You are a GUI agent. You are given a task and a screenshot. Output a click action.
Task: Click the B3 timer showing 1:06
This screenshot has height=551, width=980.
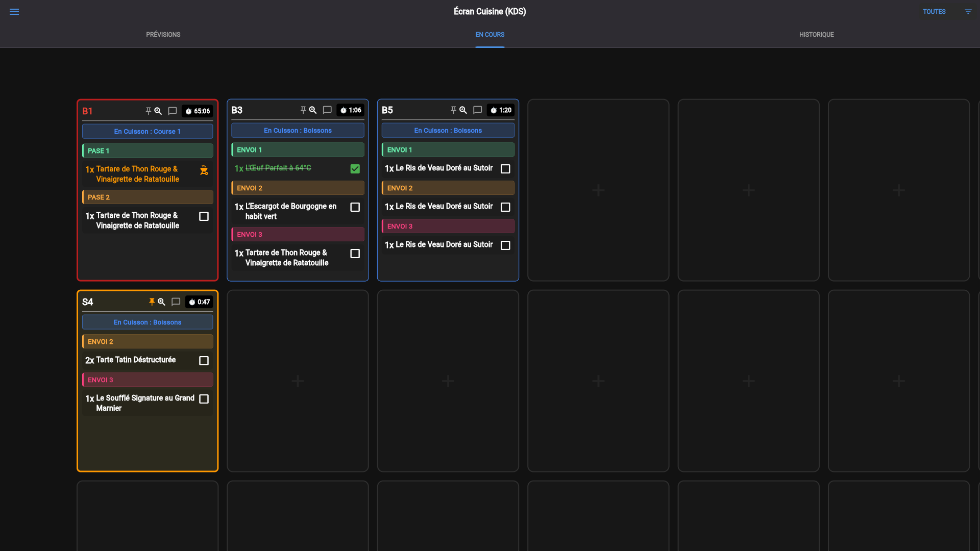pos(351,110)
